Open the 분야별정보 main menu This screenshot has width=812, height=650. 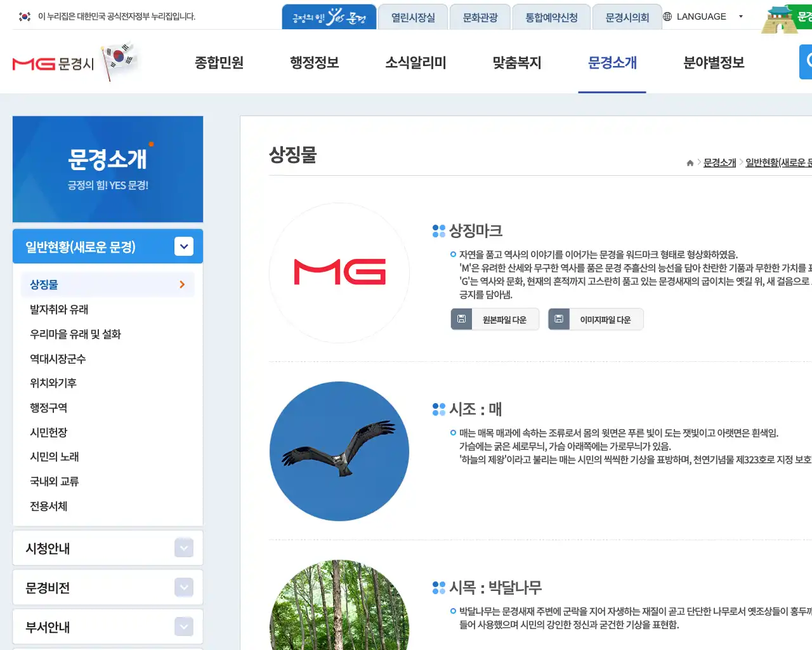714,62
